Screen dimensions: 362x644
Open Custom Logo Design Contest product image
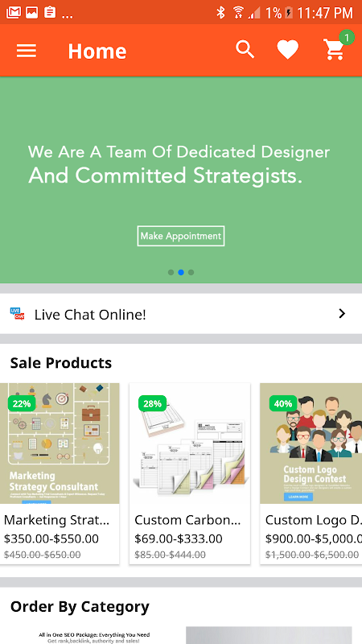coord(311,444)
